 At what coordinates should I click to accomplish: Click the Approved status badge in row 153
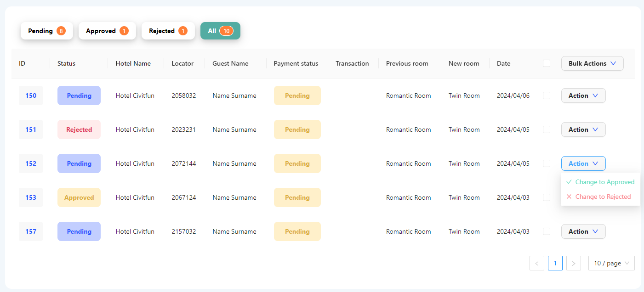point(79,197)
